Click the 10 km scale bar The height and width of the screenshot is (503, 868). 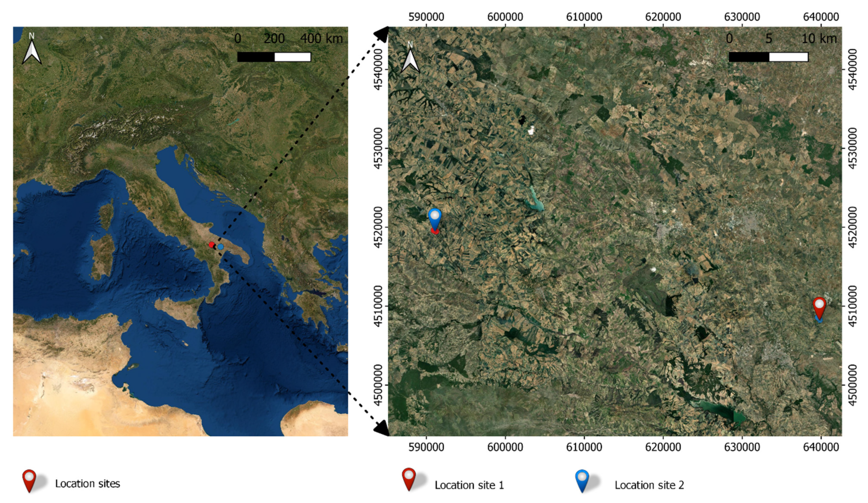(768, 57)
